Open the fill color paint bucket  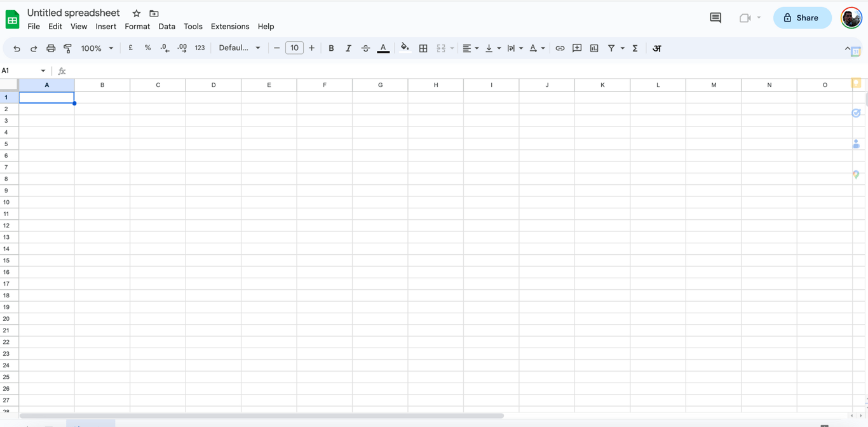(x=405, y=48)
